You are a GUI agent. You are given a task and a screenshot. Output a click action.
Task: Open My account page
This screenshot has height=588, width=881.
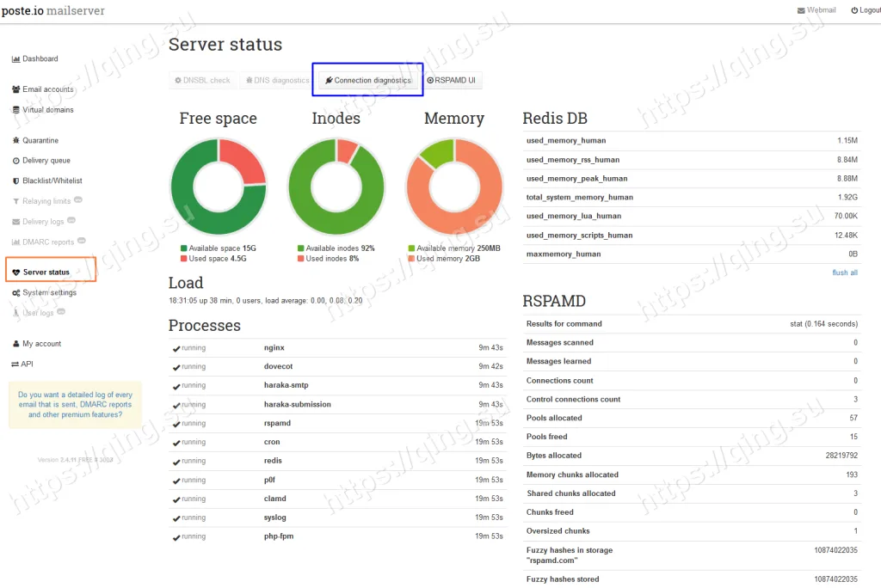(x=36, y=344)
